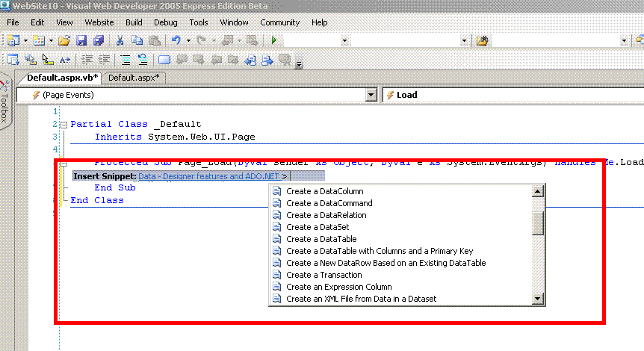Open Text Editor toolbar options arrow
This screenshot has height=351, width=644.
(x=299, y=64)
